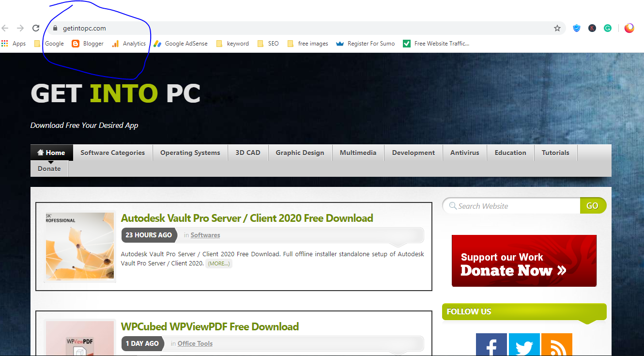Click the Softwares category link
This screenshot has height=356, width=644.
(205, 235)
